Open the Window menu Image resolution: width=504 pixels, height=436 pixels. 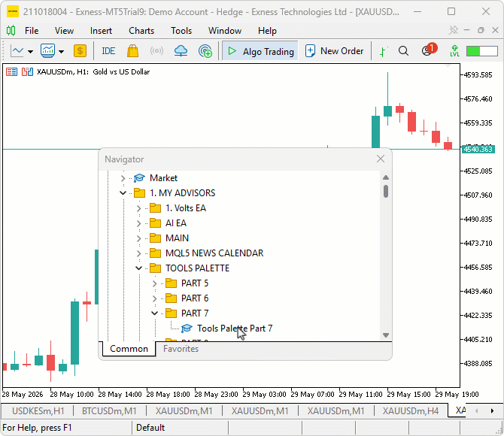225,31
